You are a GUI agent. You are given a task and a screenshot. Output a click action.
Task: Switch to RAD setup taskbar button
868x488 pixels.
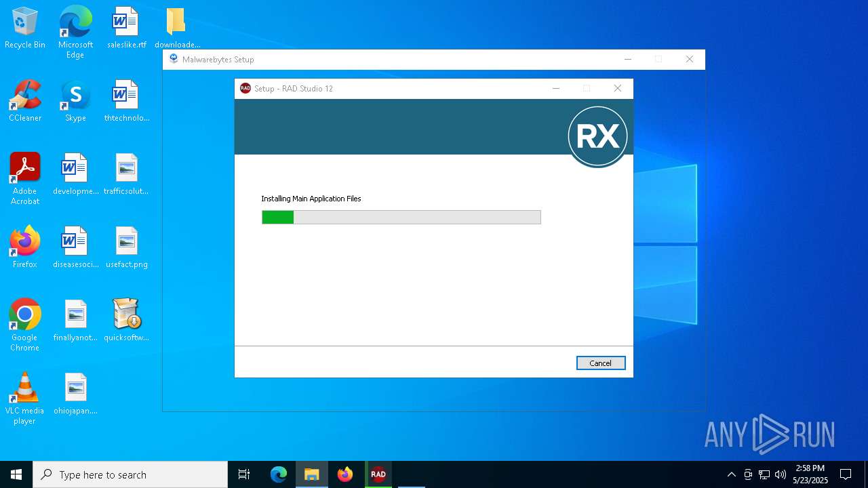[378, 474]
